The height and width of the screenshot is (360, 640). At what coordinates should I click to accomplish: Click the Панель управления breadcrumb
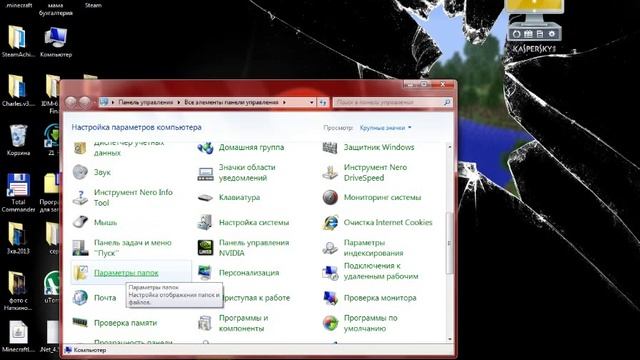[146, 102]
